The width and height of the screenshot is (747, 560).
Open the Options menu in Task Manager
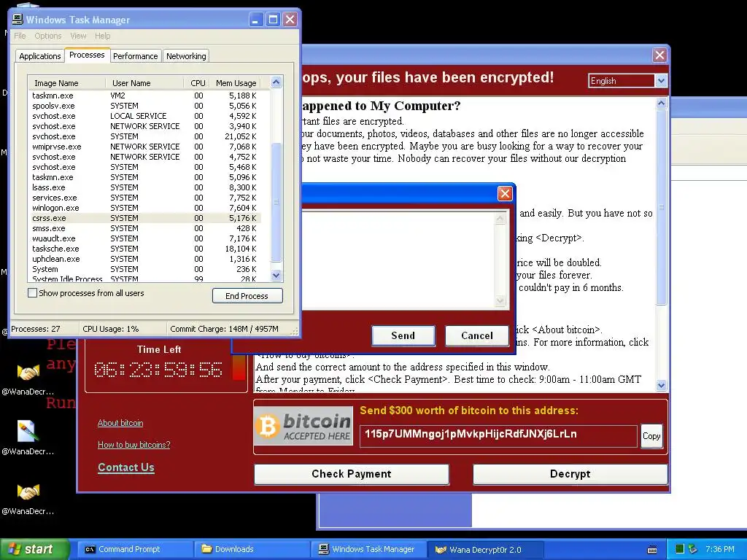pos(47,36)
